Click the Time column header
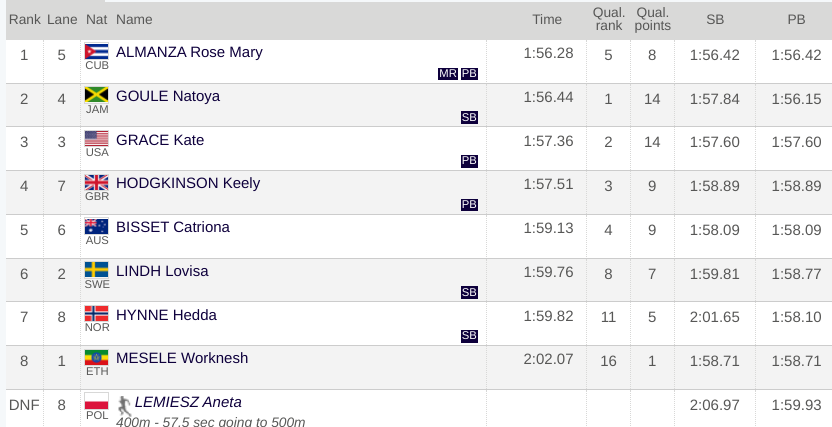Image resolution: width=832 pixels, height=427 pixels. pyautogui.click(x=547, y=20)
